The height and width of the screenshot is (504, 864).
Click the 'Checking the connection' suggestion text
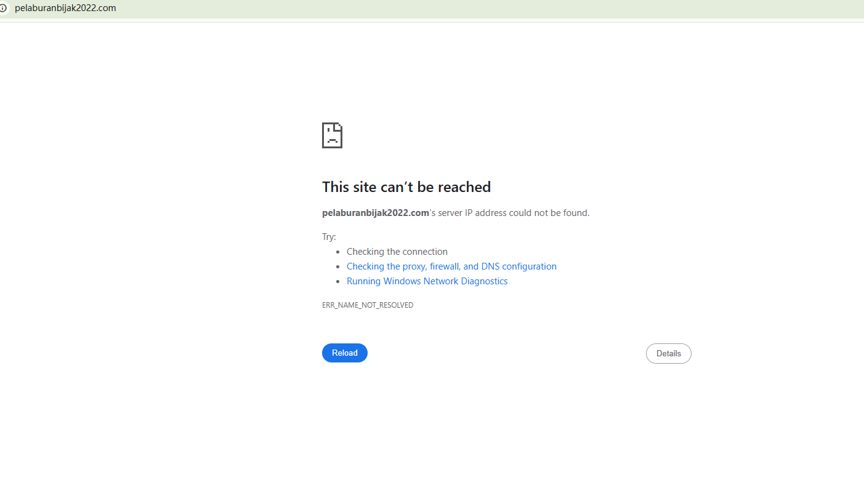point(397,252)
